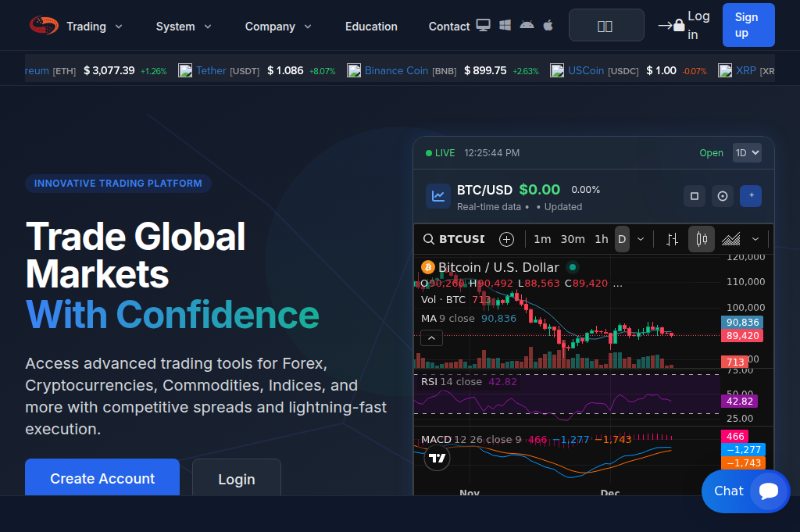Image resolution: width=800 pixels, height=532 pixels.
Task: Click the symbol search magnifier icon
Action: (x=428, y=239)
